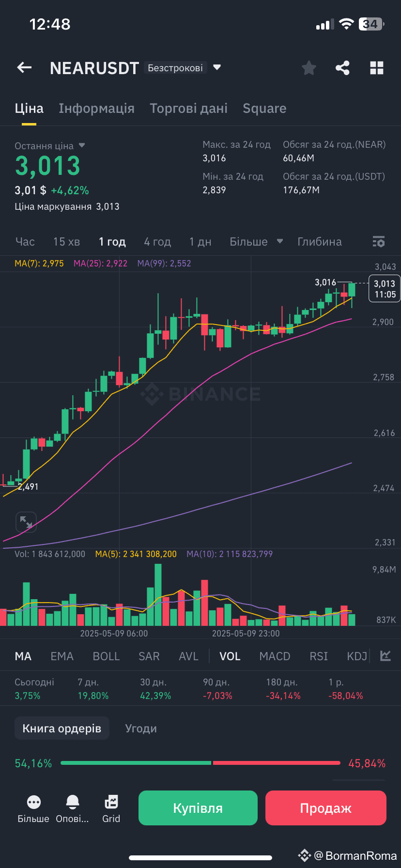
Task: Tap the back arrow icon
Action: (24, 68)
